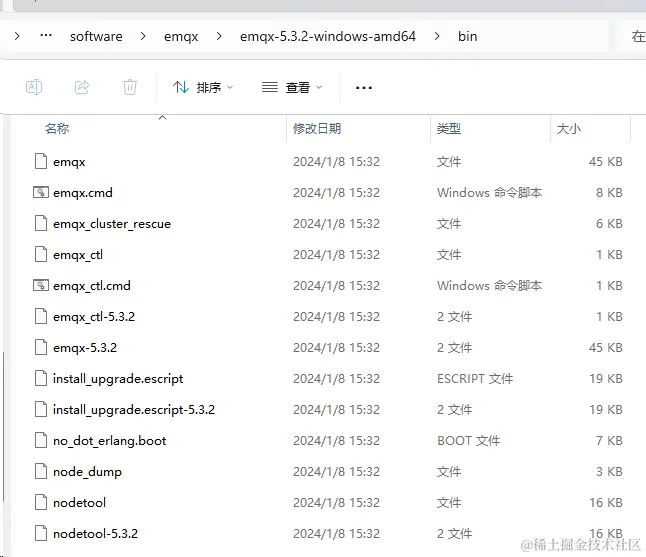Click the file icon of nodetool-5.3.2
Screen dimensions: 646x557
pos(41,533)
